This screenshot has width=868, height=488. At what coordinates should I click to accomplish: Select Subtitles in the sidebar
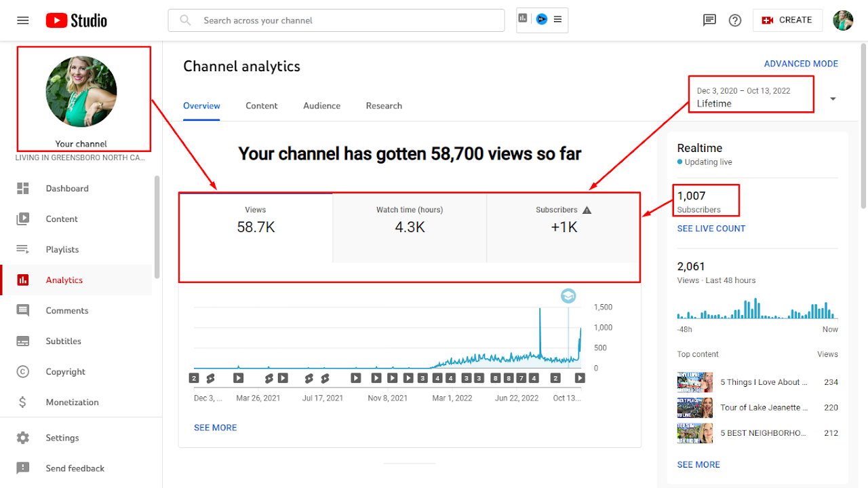[64, 341]
